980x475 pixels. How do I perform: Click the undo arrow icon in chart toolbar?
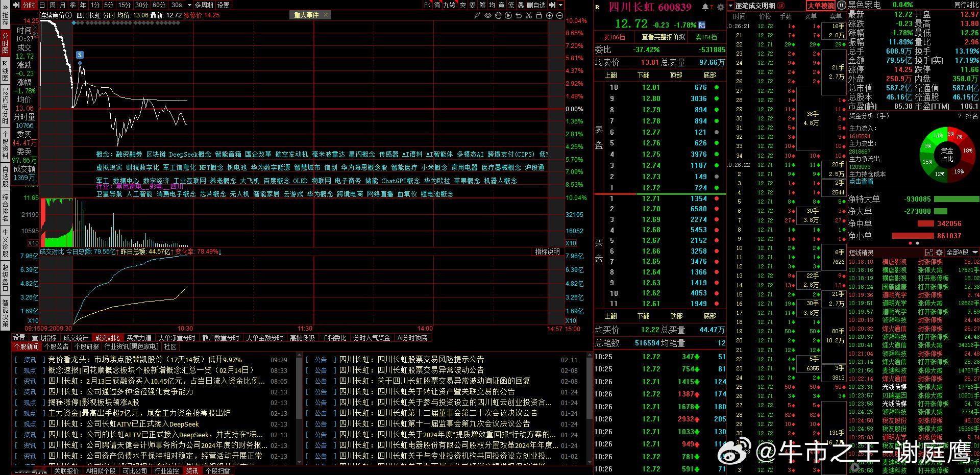[519, 15]
